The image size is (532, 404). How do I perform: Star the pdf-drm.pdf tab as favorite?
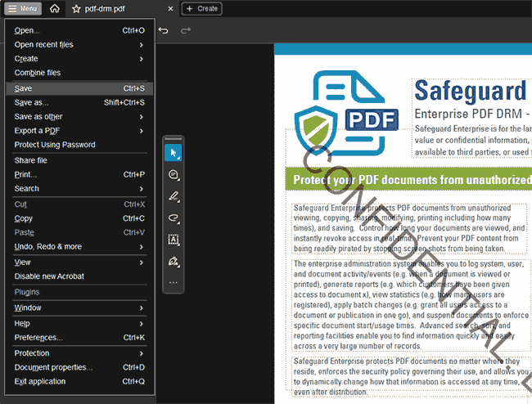click(x=76, y=9)
